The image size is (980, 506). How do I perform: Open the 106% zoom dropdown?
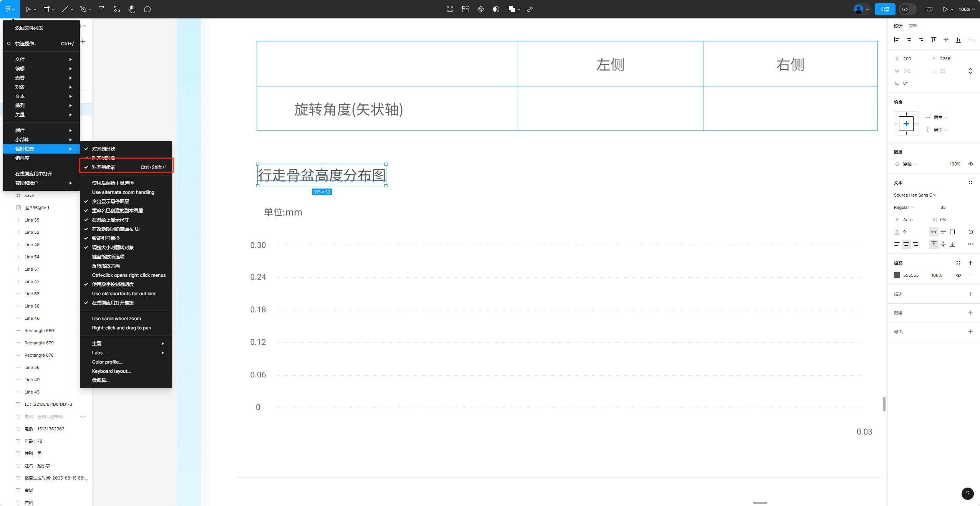(966, 9)
